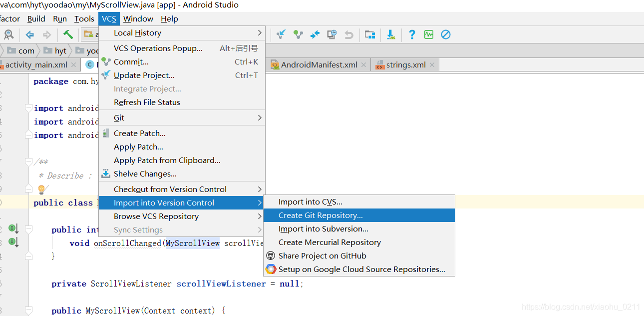The height and width of the screenshot is (316, 644).
Task: Select Apply Patch from Clipboard...
Action: 182,160
